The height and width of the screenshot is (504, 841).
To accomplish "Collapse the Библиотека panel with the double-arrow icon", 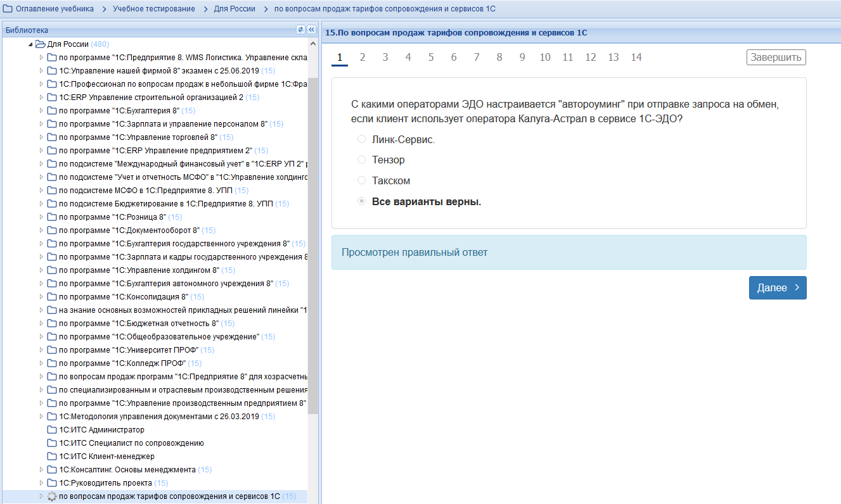I will [x=311, y=30].
